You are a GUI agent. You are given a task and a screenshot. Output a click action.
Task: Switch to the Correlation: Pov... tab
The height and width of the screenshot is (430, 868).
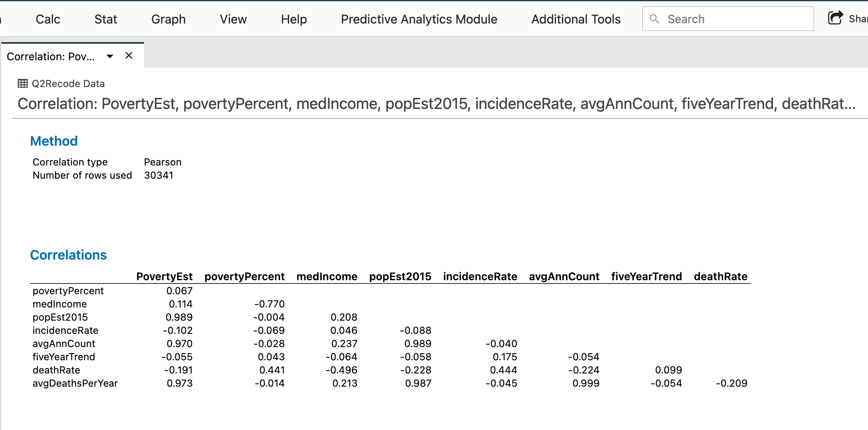coord(52,56)
